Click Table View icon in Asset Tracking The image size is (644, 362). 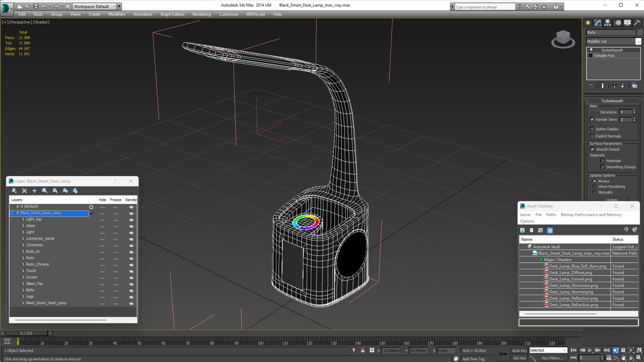(x=550, y=230)
